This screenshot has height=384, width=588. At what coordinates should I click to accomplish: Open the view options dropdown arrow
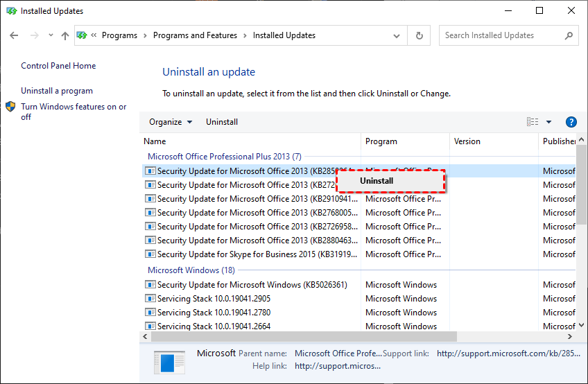click(x=548, y=122)
